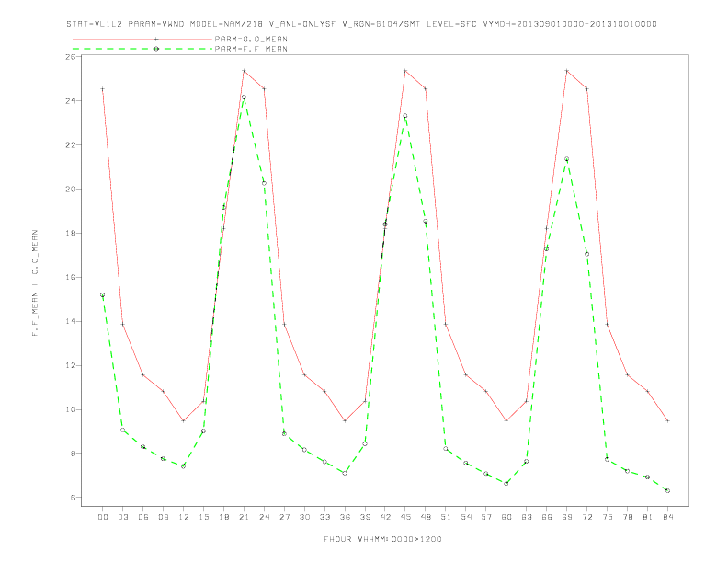
Task: Click the F.F_MEAN | O.O_MEAN y-axis title
Action: pos(35,283)
